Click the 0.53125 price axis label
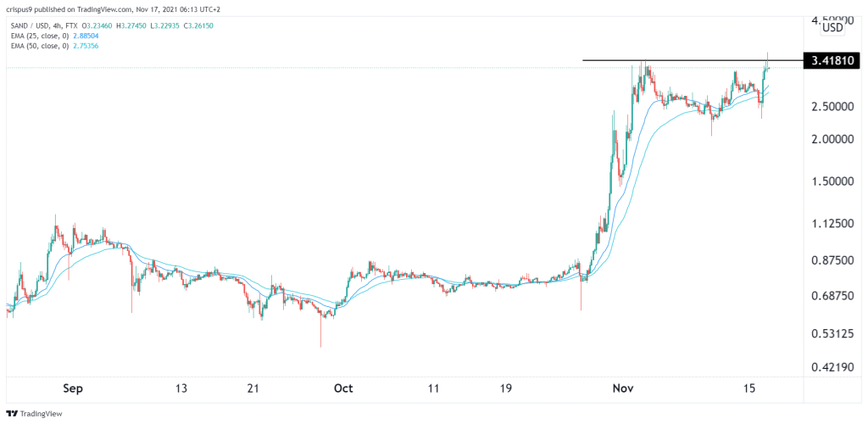Screen dimensions: 868x424 point(833,334)
